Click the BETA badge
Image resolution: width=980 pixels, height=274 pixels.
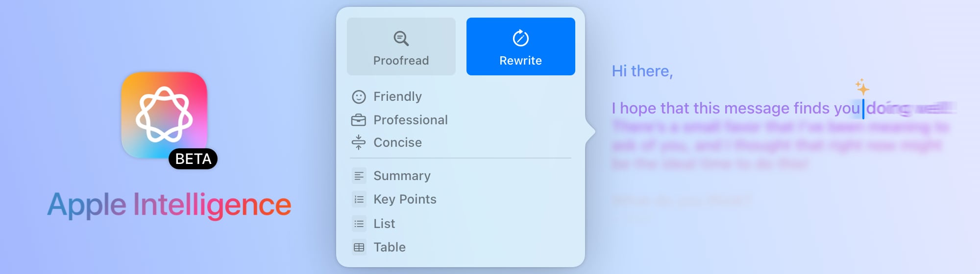[x=193, y=159]
